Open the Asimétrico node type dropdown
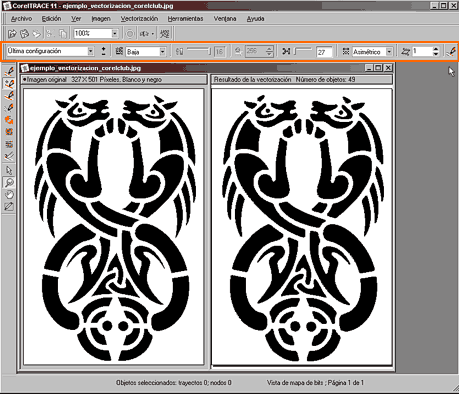The height and width of the screenshot is (394, 459). coord(389,52)
